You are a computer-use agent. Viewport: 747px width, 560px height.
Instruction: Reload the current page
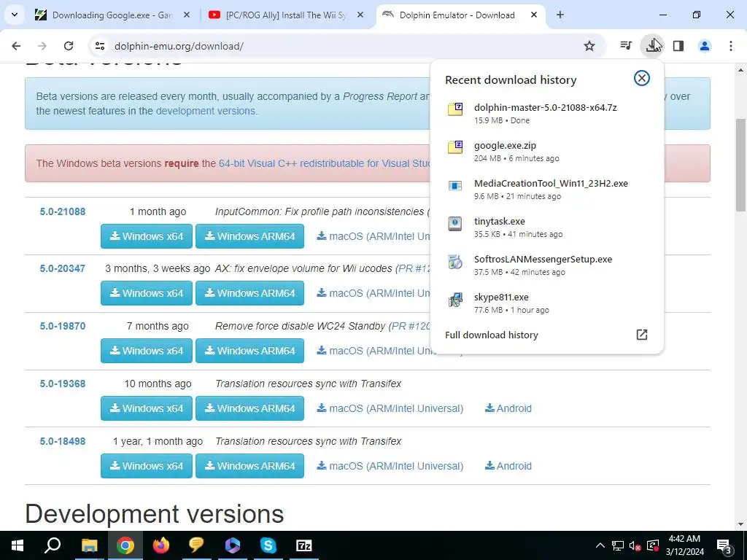point(69,46)
